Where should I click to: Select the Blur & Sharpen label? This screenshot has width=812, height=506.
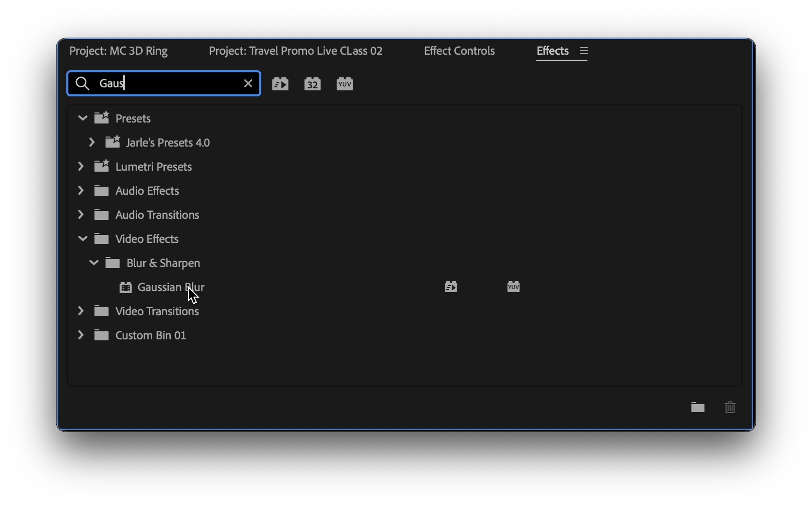[163, 263]
